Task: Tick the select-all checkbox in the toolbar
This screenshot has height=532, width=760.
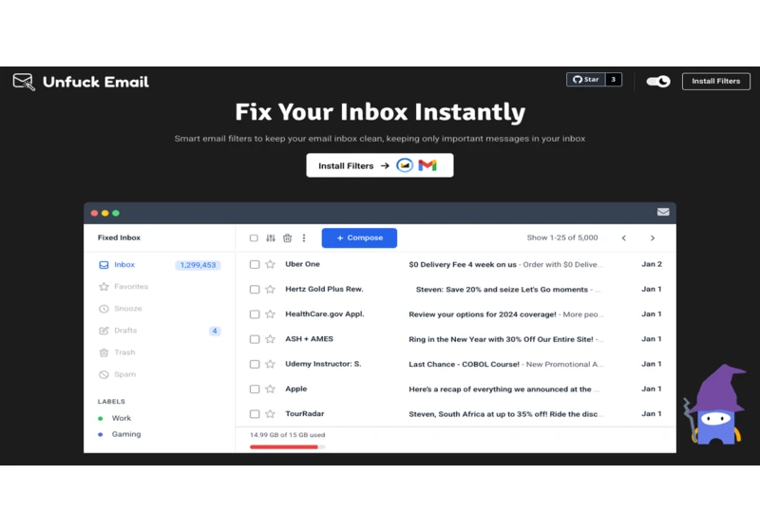Action: 254,237
